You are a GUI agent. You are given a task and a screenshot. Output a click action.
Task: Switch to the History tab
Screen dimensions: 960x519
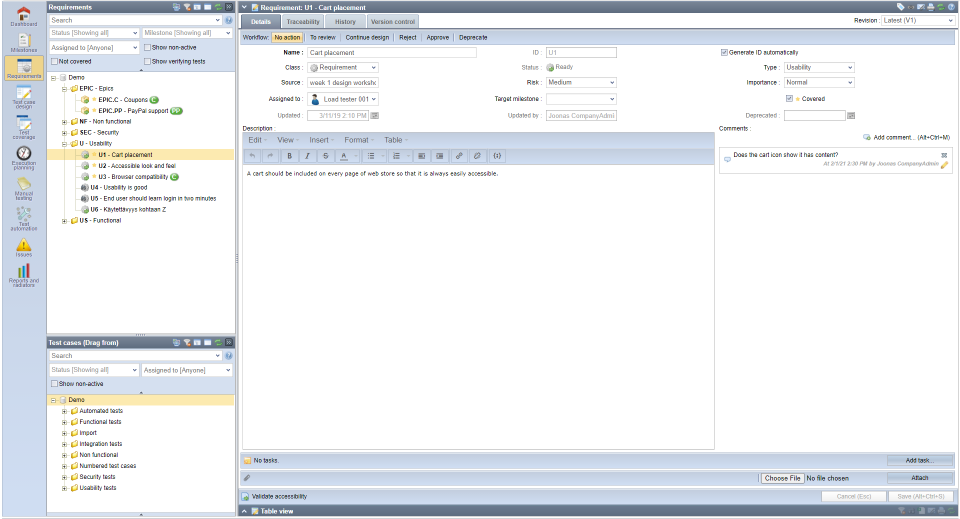tap(345, 21)
